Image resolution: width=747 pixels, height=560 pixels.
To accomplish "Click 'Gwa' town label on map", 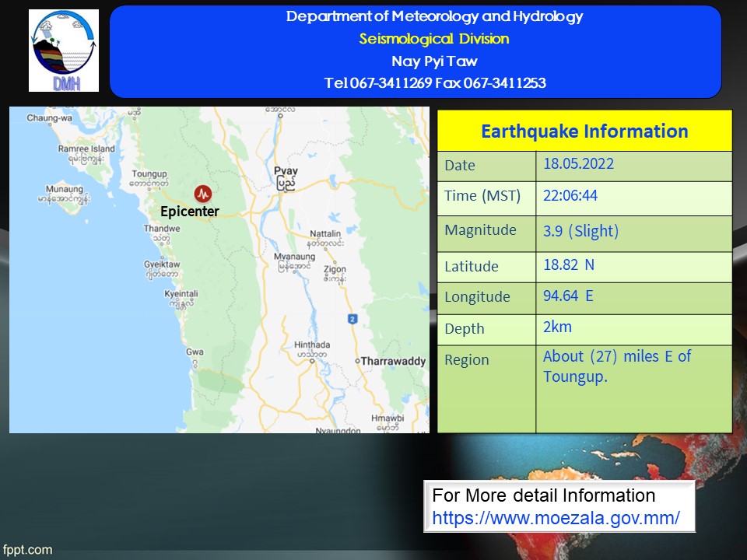I will [195, 352].
